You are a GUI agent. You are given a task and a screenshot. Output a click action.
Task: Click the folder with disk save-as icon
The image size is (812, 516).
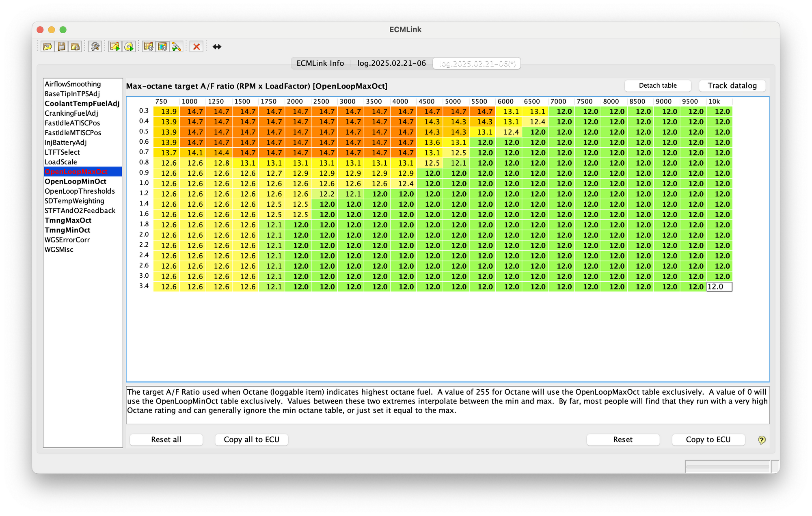(75, 47)
